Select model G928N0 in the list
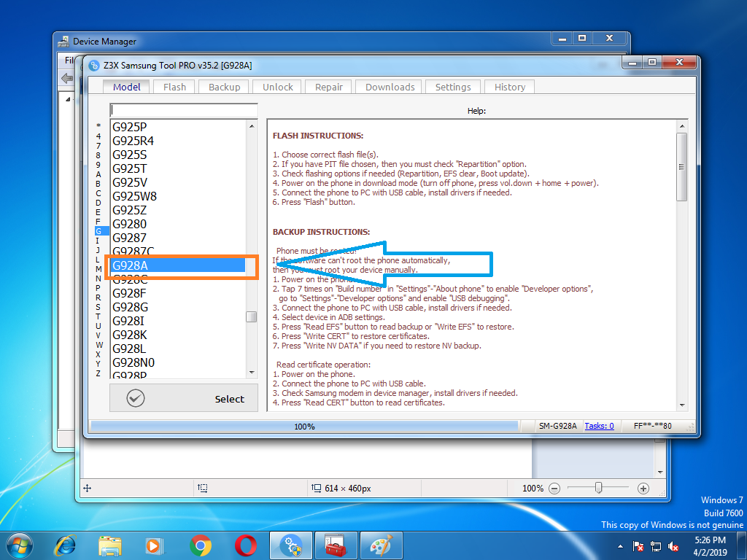The image size is (747, 560). 178,362
